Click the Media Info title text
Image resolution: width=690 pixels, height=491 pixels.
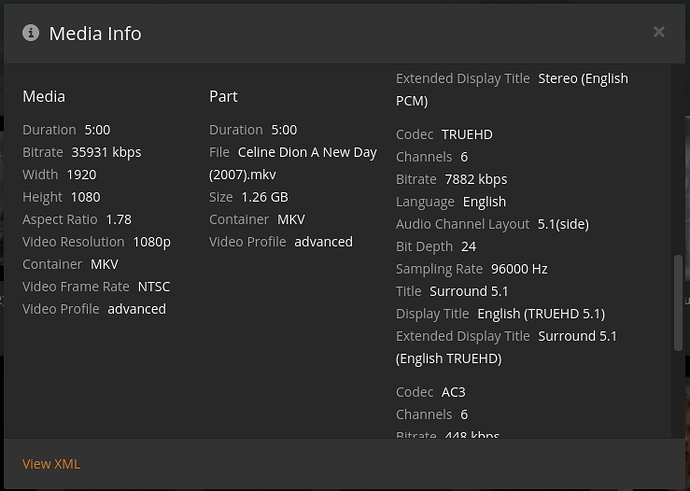pos(95,33)
